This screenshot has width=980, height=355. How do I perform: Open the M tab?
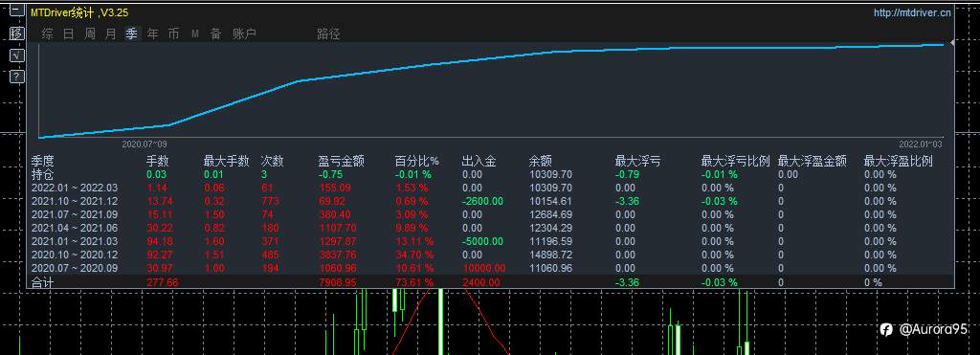point(195,34)
